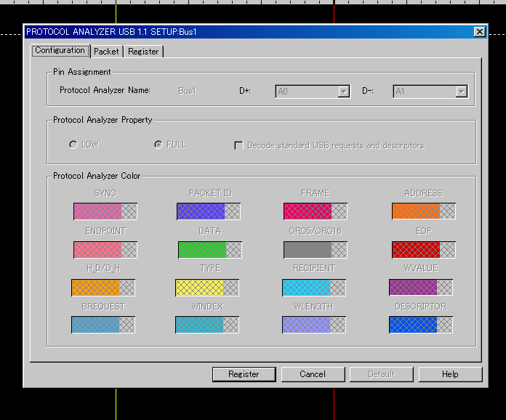Open the Register tab
Viewport: 506px width, 420px height.
pos(144,52)
